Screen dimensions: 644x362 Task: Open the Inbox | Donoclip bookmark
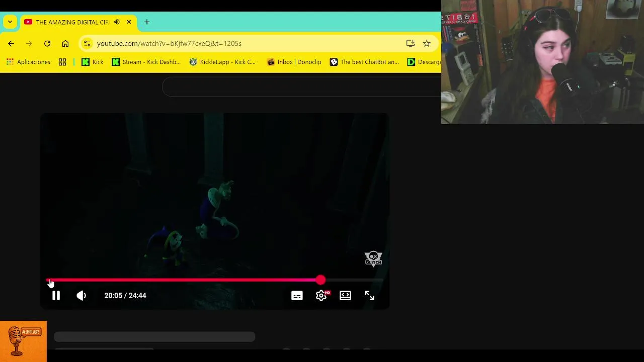[294, 62]
